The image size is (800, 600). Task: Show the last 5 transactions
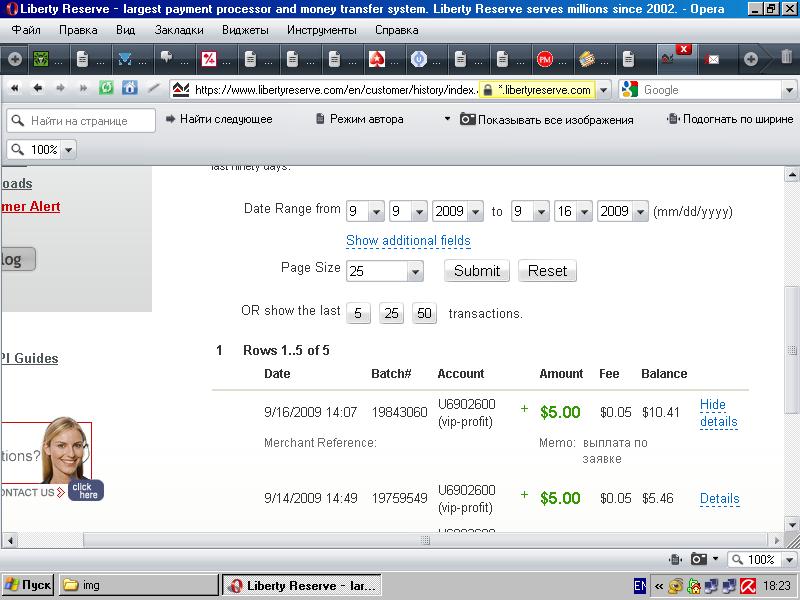click(x=358, y=313)
